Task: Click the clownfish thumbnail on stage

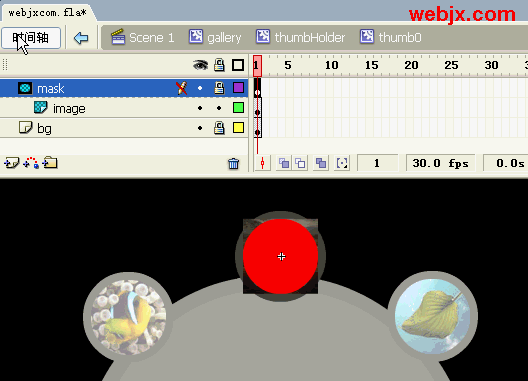Action: (x=128, y=317)
